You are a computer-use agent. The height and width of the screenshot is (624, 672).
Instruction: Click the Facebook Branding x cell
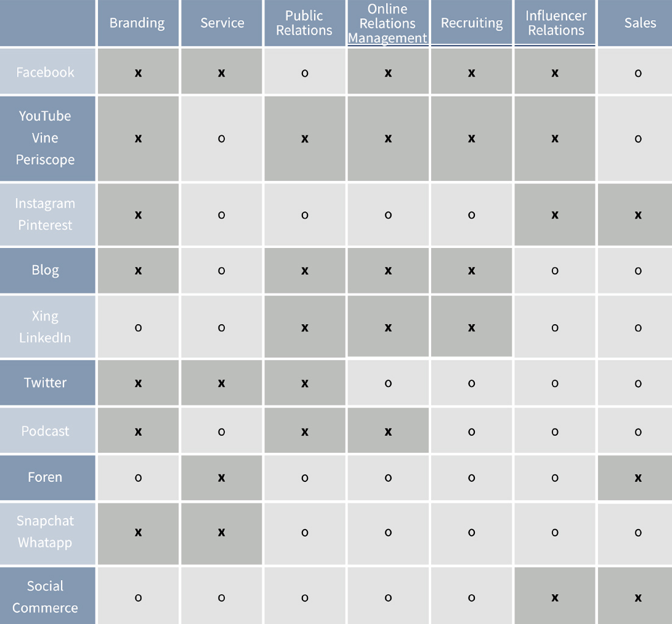(138, 73)
